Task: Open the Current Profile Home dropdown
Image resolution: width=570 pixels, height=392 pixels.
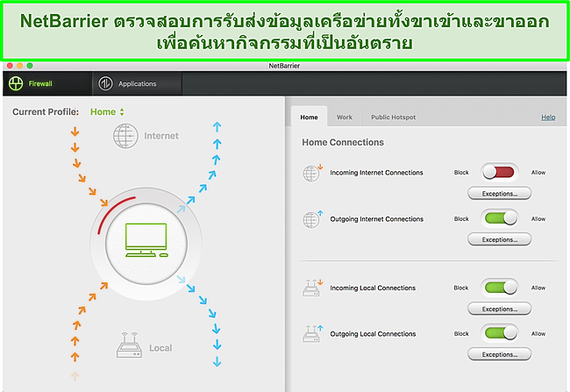Action: (107, 112)
